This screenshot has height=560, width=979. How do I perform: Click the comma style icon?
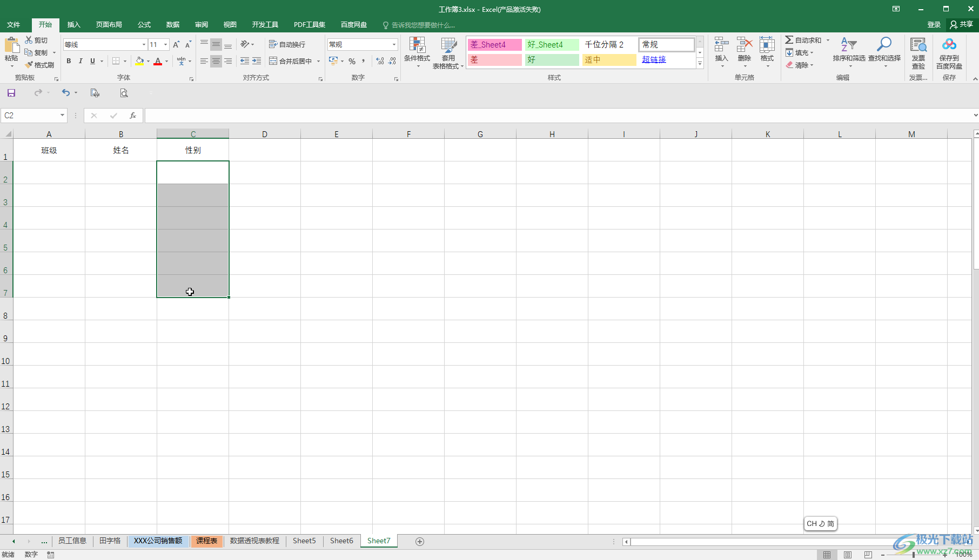(364, 61)
